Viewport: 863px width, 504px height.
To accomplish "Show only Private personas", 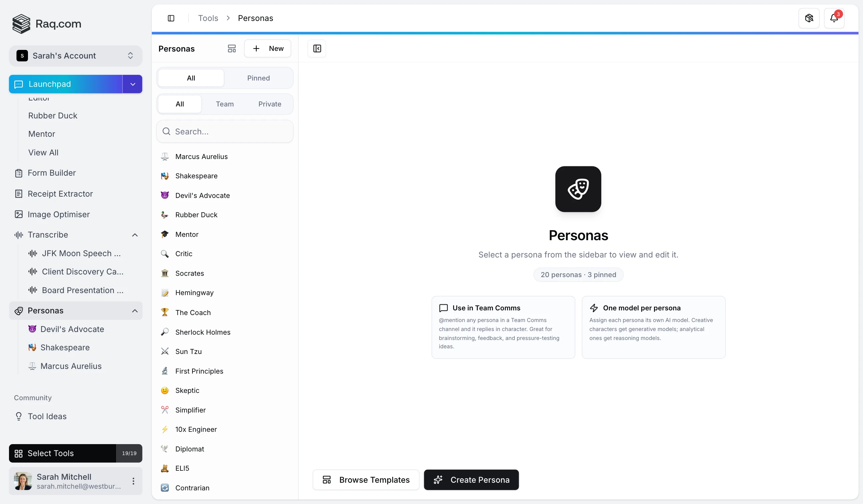I will (x=269, y=104).
